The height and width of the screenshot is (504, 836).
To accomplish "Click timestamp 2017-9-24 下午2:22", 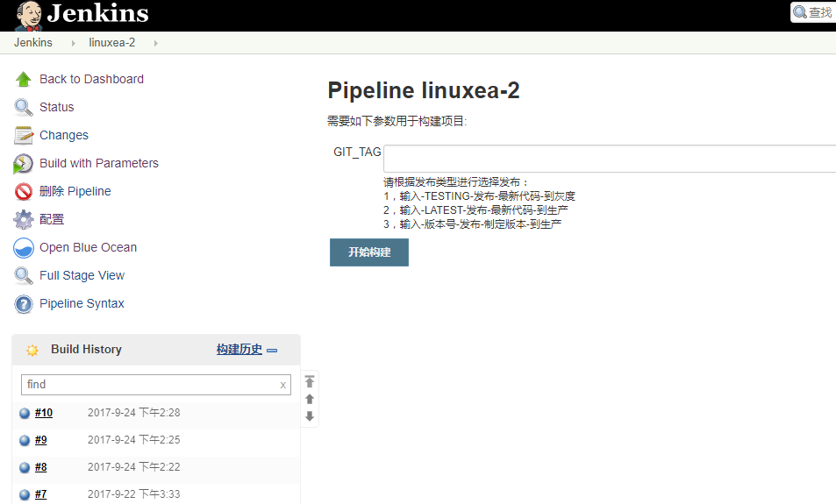I will point(134,467).
